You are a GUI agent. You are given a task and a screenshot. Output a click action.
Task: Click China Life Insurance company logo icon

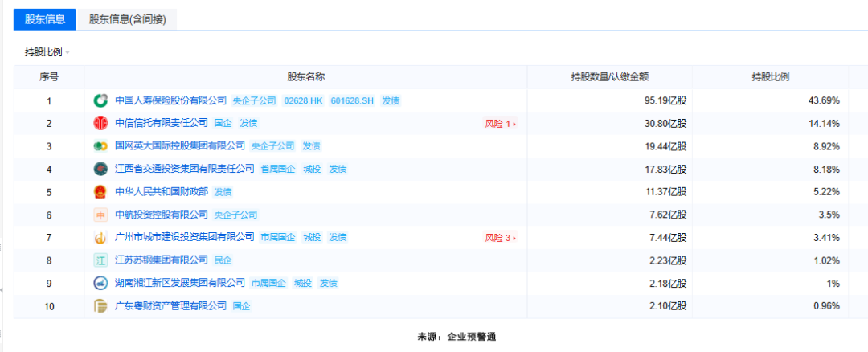(100, 100)
